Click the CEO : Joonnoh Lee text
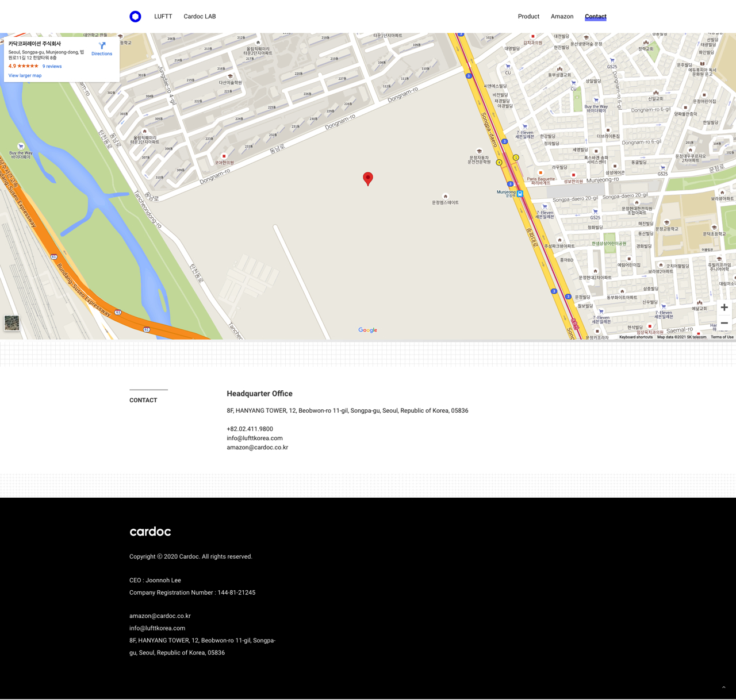Viewport: 736px width, 700px height. 155,580
